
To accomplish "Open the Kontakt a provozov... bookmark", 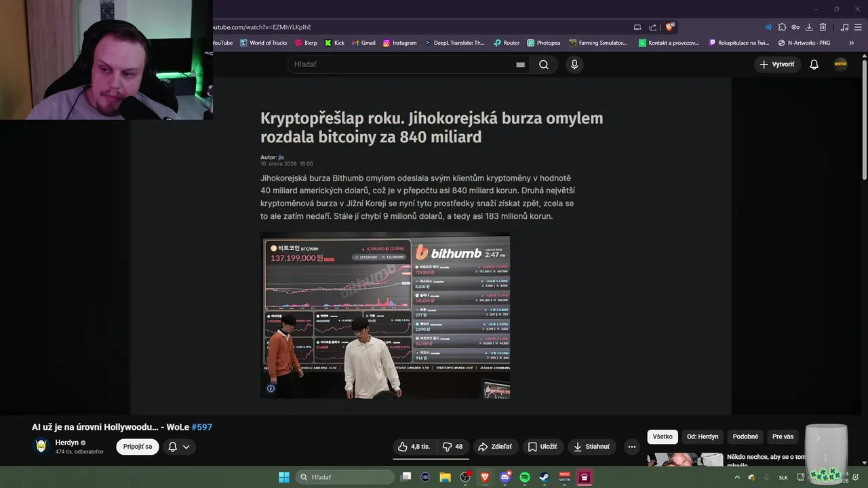I will (669, 43).
